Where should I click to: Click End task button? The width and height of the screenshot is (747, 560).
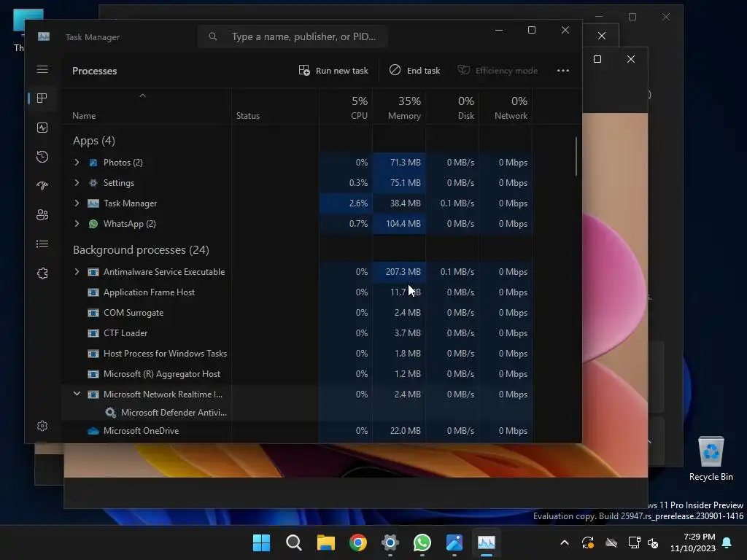coord(414,71)
